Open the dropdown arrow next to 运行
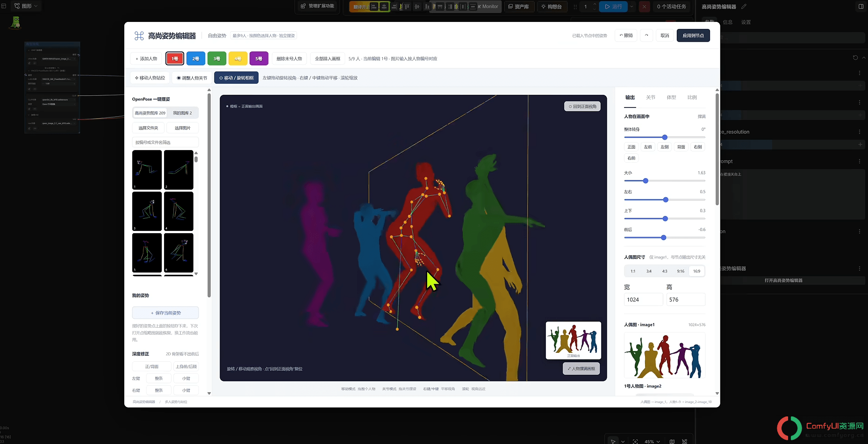The height and width of the screenshot is (444, 868). pyautogui.click(x=632, y=7)
